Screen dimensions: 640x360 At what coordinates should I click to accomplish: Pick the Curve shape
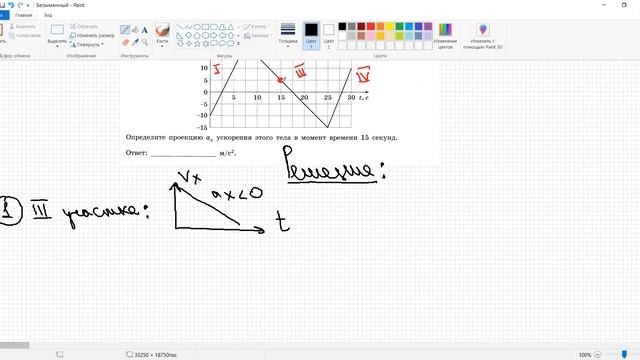click(x=189, y=27)
